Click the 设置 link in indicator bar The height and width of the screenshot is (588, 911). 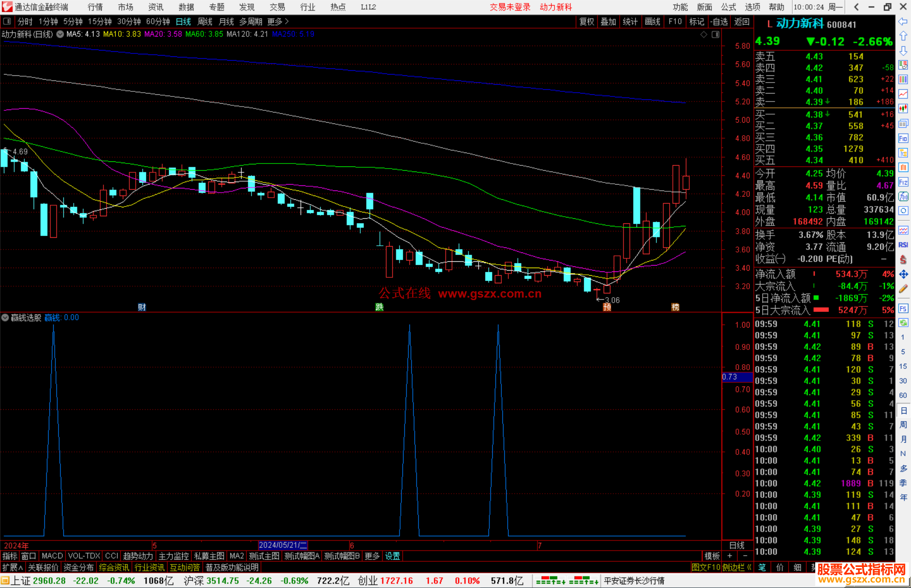(x=392, y=556)
